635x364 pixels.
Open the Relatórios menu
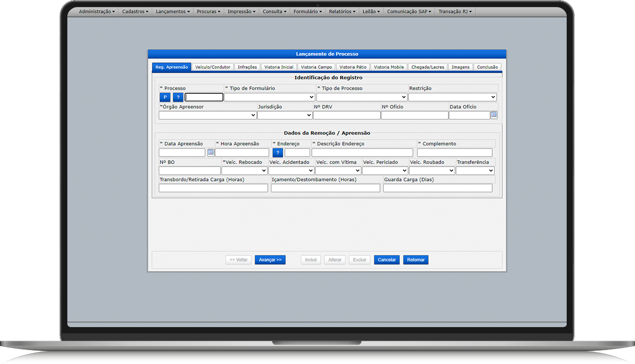click(342, 11)
